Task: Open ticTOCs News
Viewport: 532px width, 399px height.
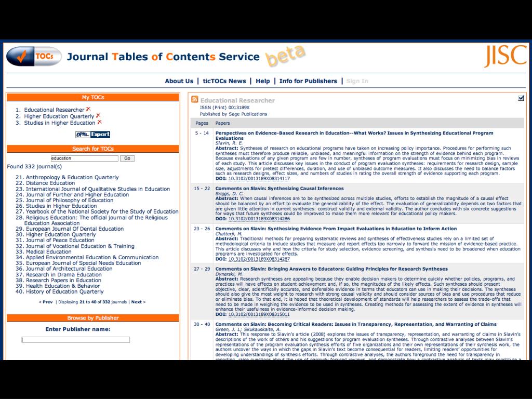Action: [x=224, y=81]
